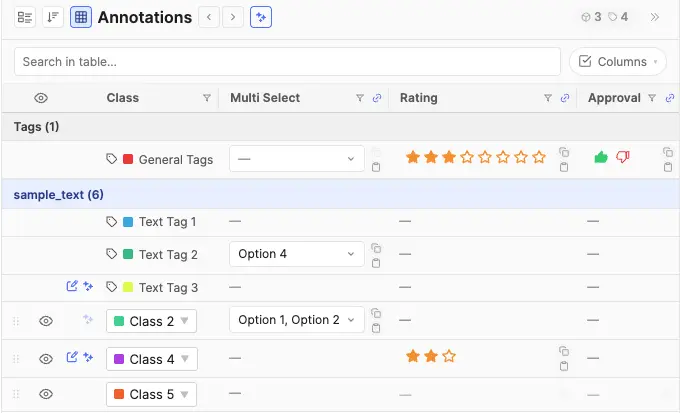Open the Option 4 dropdown
The width and height of the screenshot is (680, 413).
[x=297, y=254]
